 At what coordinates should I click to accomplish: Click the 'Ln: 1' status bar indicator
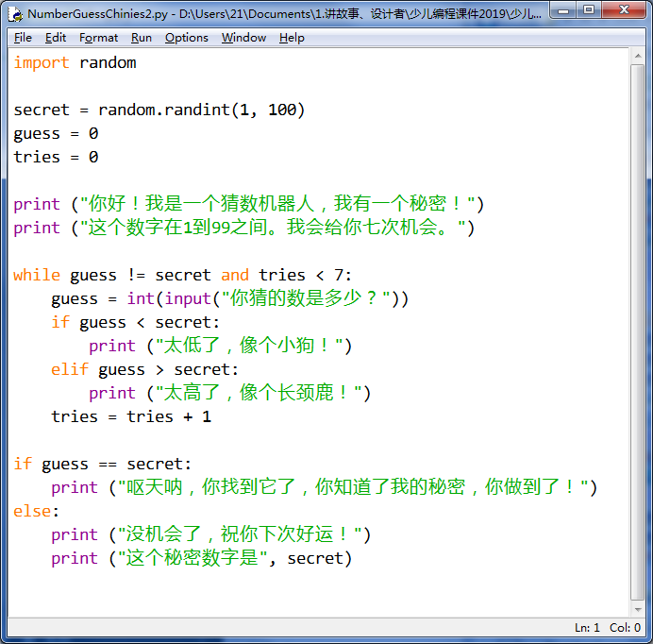[587, 628]
